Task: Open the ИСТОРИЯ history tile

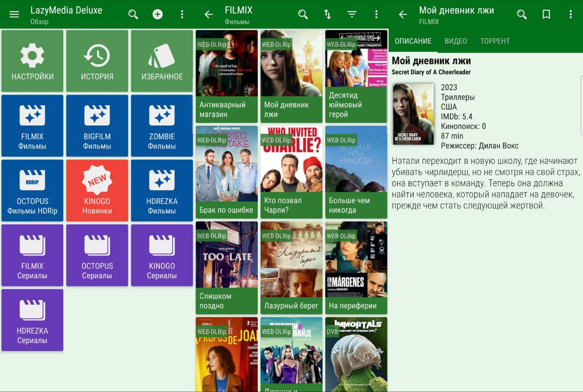Action: pos(97,61)
